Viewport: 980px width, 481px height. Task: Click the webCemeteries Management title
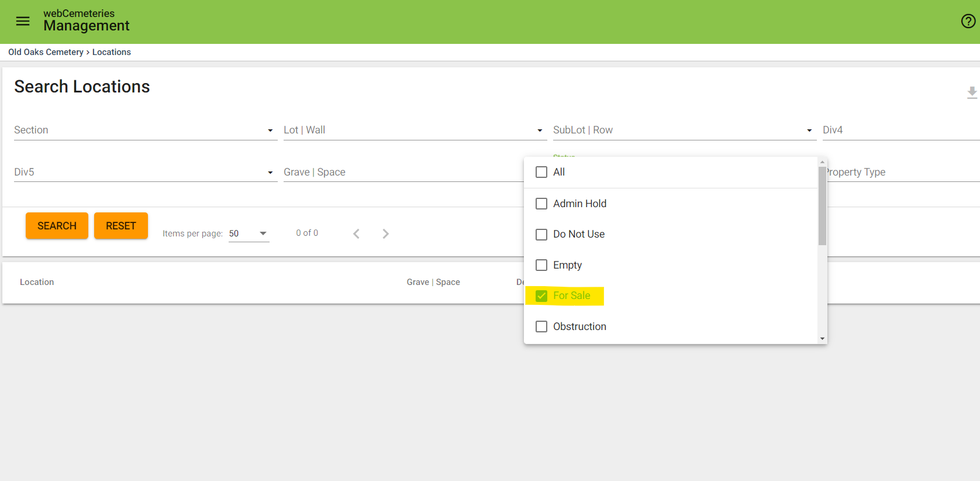click(87, 20)
